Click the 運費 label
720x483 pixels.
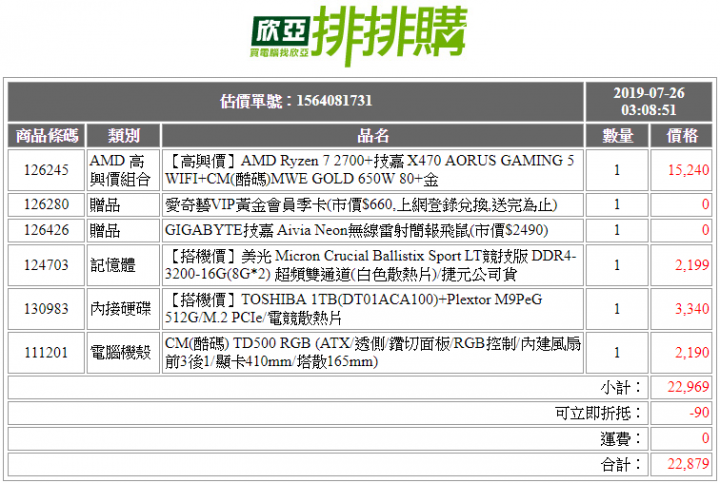point(620,439)
